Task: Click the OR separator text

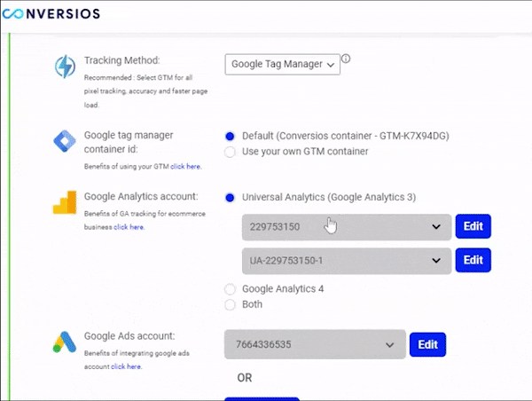Action: [245, 378]
